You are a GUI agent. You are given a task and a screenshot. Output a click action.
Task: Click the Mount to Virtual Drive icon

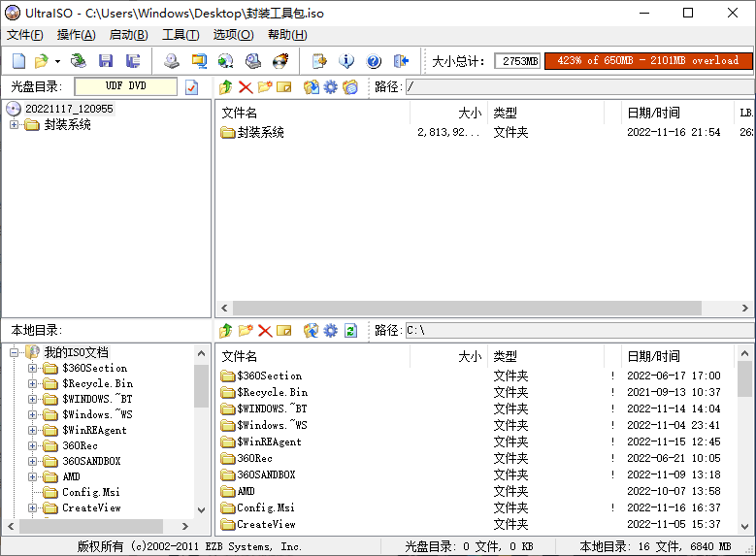pyautogui.click(x=252, y=61)
